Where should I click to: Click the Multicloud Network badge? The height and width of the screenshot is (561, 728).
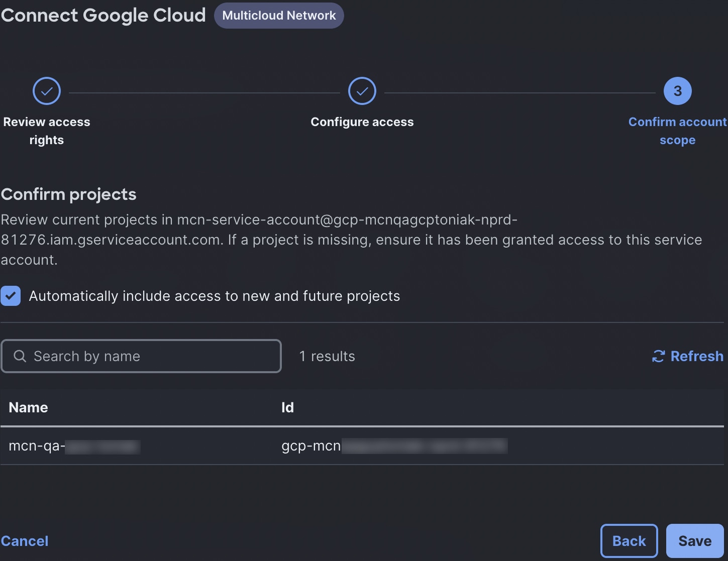pos(279,16)
